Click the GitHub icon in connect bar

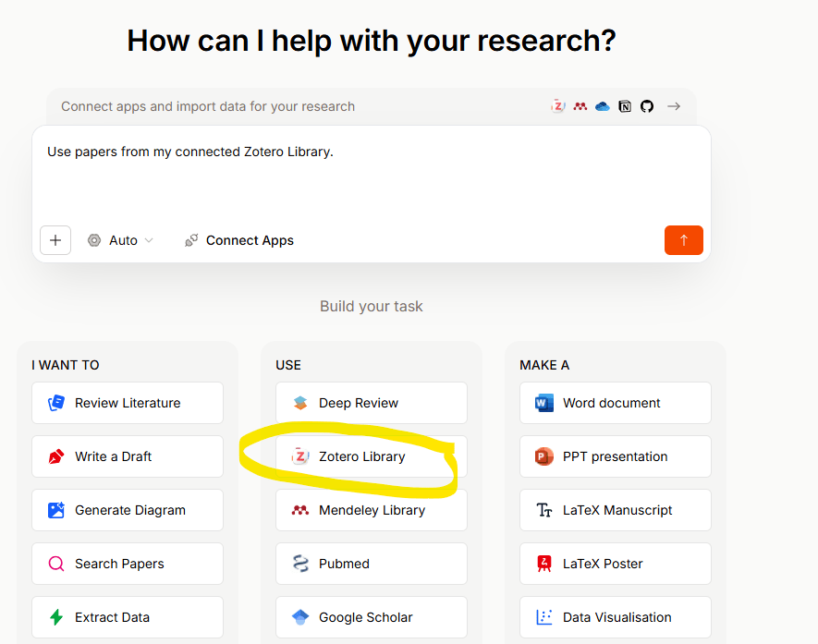(x=647, y=106)
